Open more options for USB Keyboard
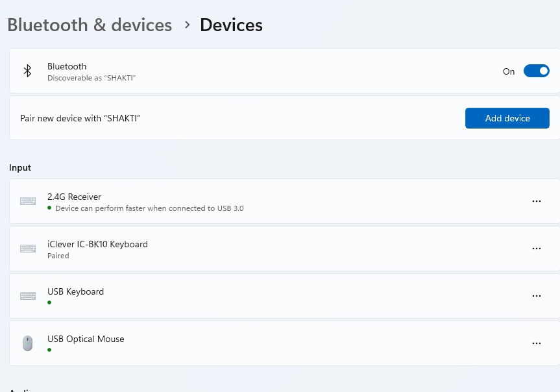The height and width of the screenshot is (392, 560). point(537,296)
